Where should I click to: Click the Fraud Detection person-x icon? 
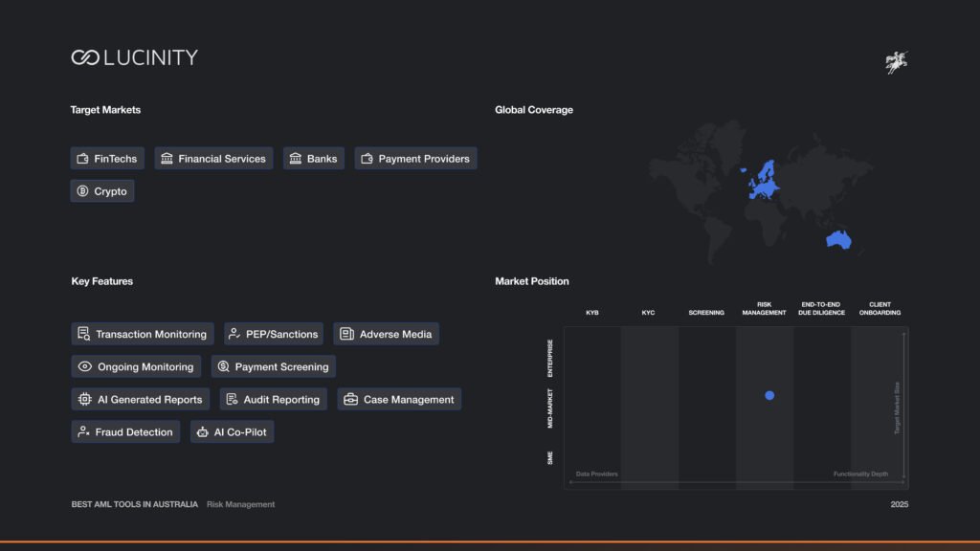(84, 431)
